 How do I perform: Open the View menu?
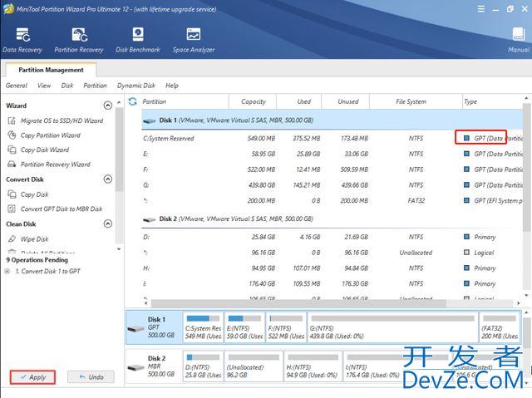point(44,86)
